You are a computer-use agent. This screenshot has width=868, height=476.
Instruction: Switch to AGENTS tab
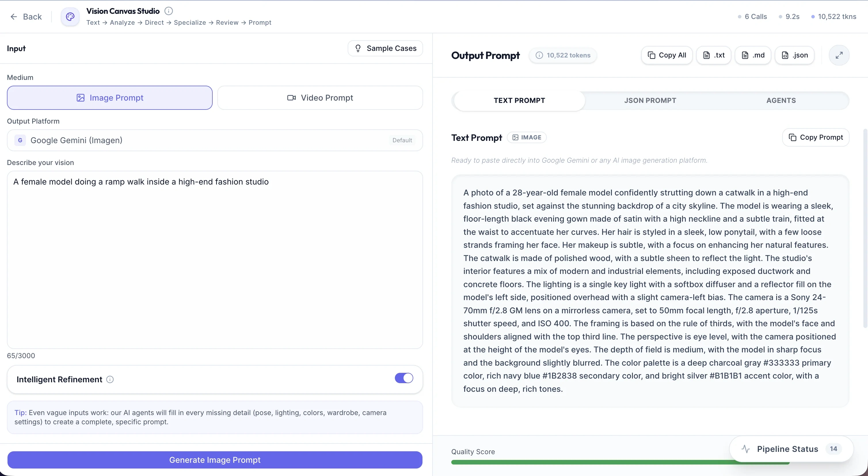[x=781, y=100]
